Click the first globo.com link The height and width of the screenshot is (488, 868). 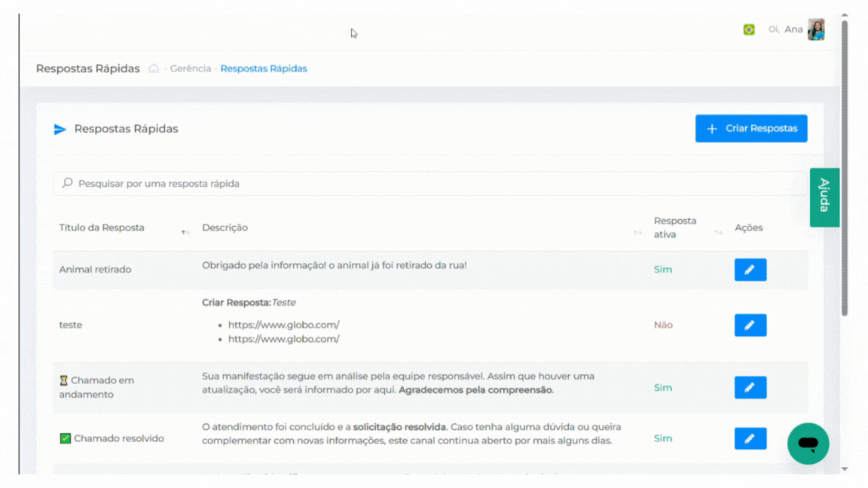[283, 325]
